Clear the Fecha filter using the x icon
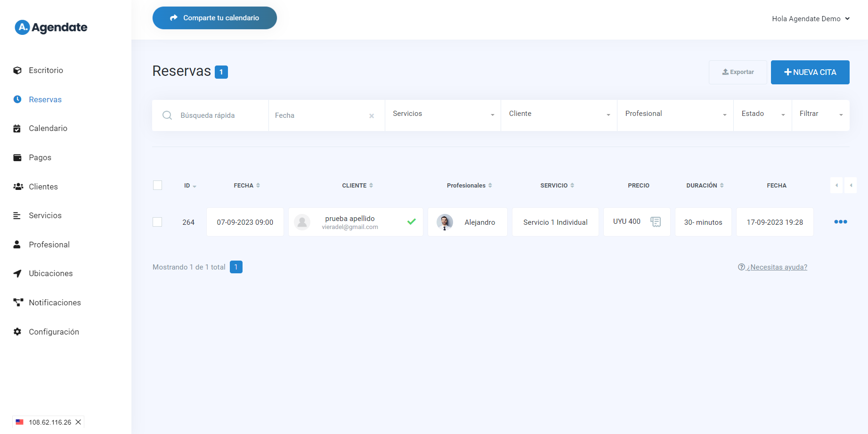The image size is (868, 434). tap(372, 116)
